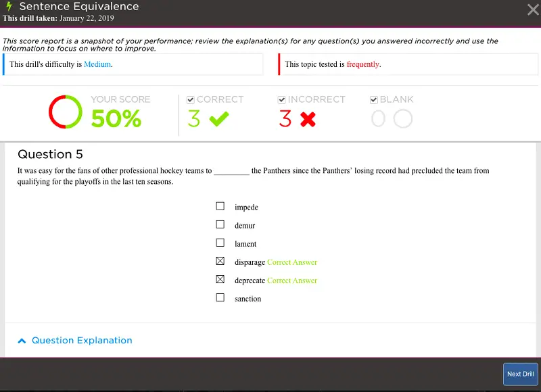This screenshot has height=392, width=541.
Task: Close the score report with the X
Action: point(532,9)
